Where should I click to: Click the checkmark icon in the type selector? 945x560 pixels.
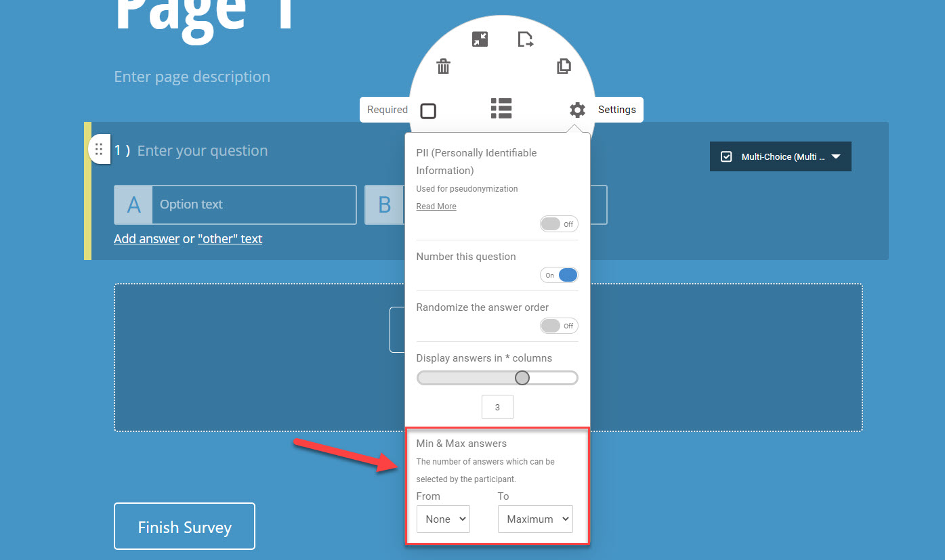(x=726, y=156)
